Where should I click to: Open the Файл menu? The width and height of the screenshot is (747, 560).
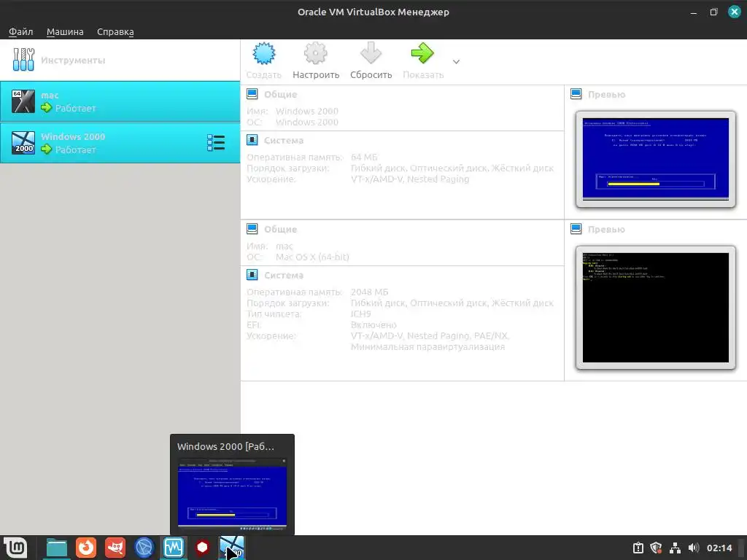21,32
